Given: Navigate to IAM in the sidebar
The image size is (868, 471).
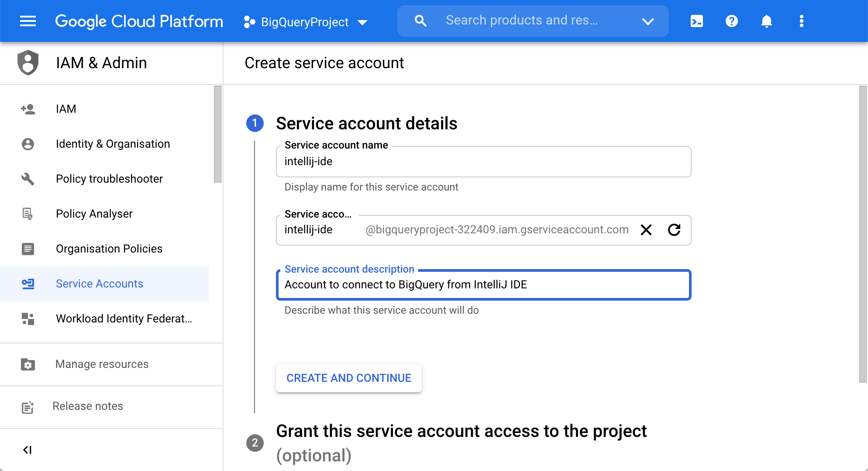Looking at the screenshot, I should [66, 109].
